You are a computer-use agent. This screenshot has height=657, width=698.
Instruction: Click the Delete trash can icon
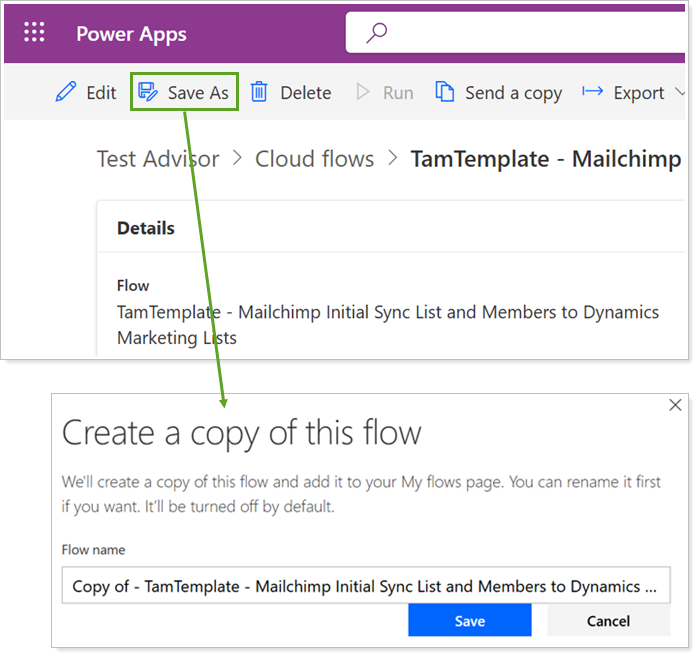click(x=259, y=93)
